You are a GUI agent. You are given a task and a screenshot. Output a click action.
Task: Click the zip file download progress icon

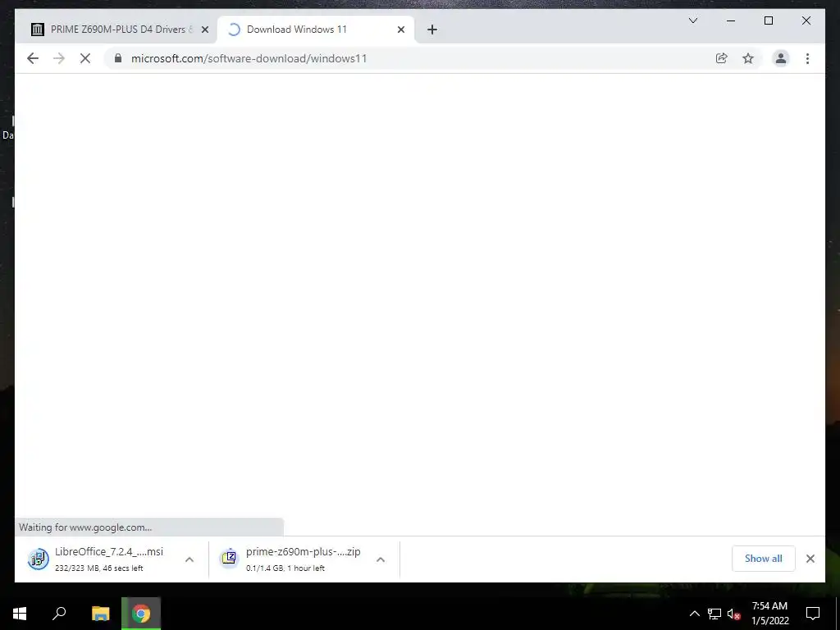(x=230, y=559)
